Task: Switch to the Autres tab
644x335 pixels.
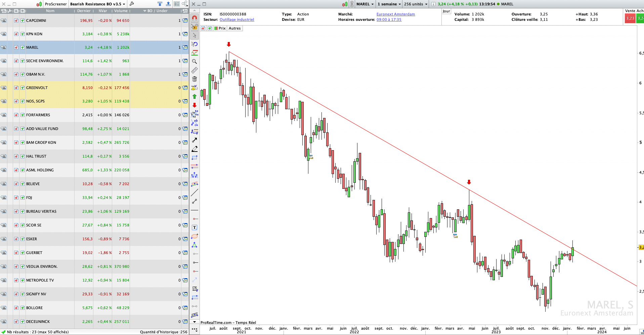Action: [x=234, y=28]
